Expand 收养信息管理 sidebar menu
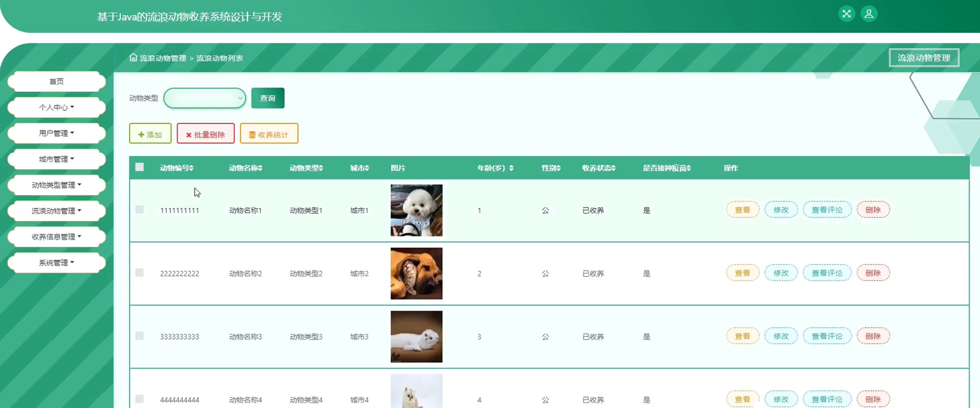The width and height of the screenshot is (980, 408). coord(56,236)
